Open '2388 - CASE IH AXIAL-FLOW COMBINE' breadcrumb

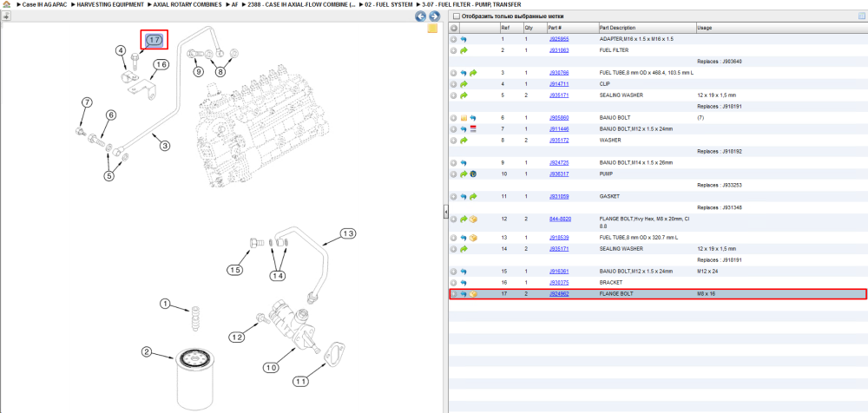301,3
